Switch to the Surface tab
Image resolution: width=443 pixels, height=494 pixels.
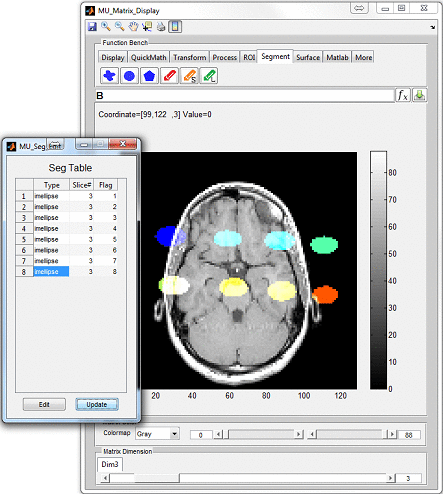[x=308, y=57]
